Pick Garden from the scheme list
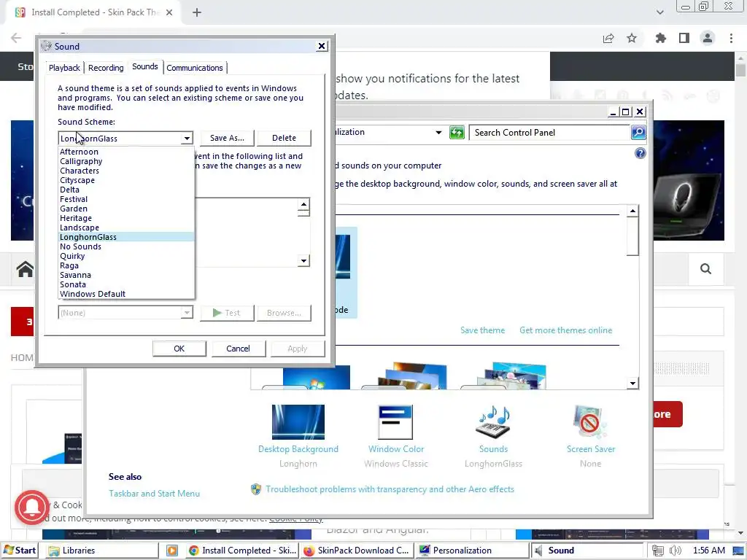 (126, 209)
